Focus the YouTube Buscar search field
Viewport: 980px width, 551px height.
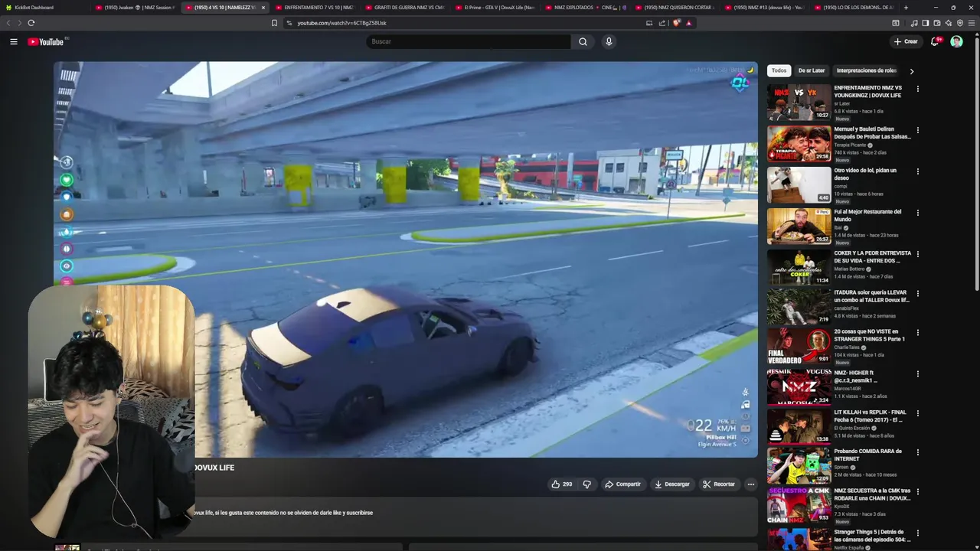coord(469,41)
